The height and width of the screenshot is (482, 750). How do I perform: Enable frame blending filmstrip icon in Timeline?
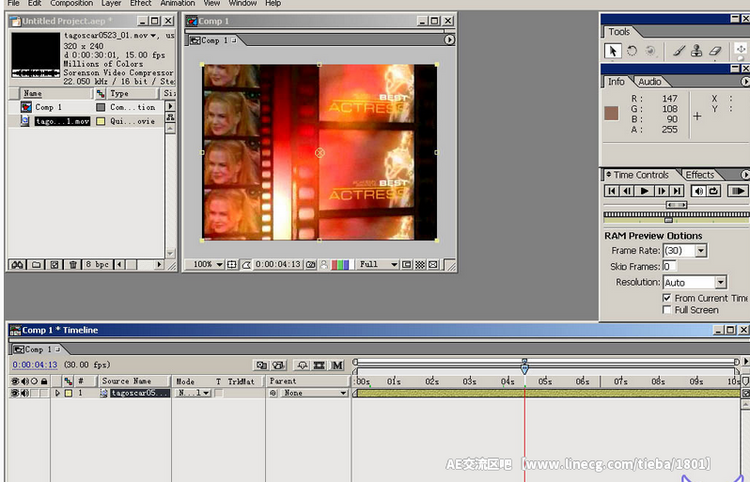tap(319, 365)
